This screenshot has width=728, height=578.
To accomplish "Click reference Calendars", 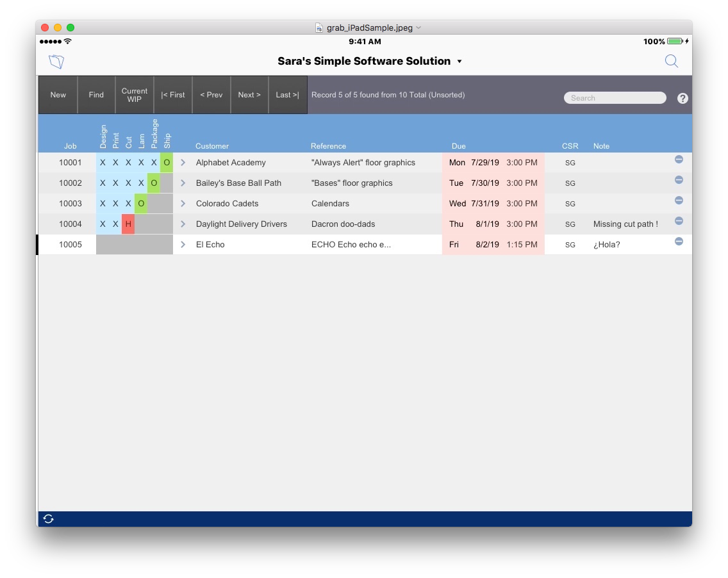I will [x=330, y=203].
